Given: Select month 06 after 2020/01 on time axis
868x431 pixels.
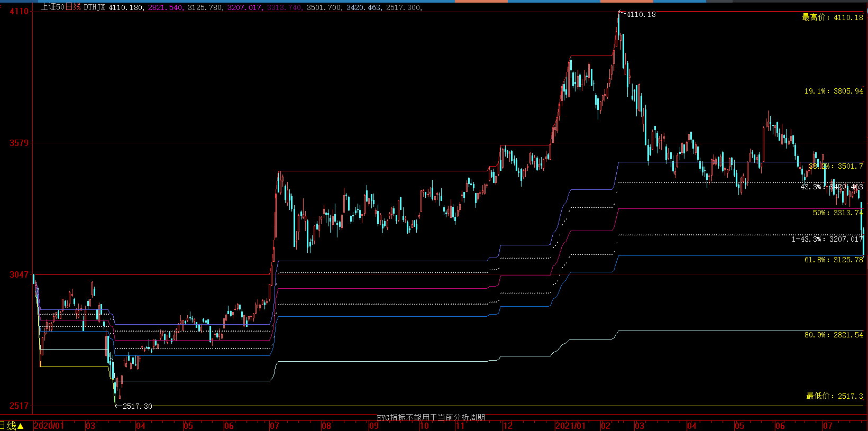Looking at the screenshot, I should click(229, 426).
